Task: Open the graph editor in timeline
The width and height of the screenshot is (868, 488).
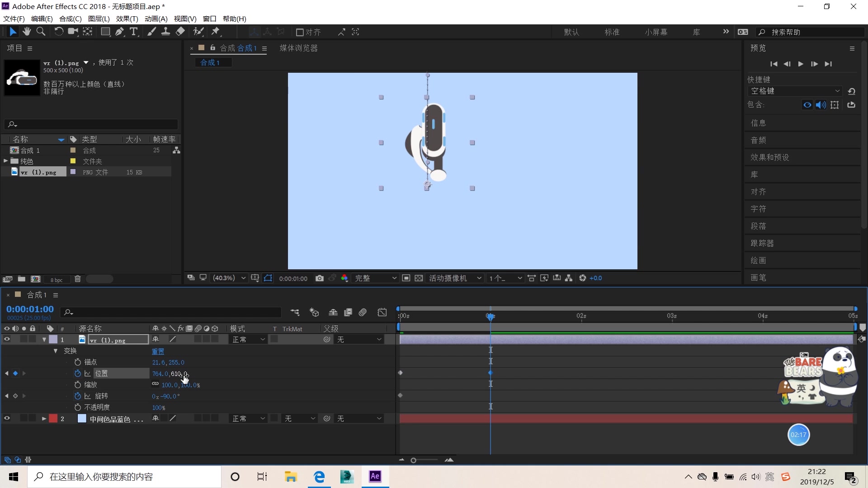Action: 382,312
